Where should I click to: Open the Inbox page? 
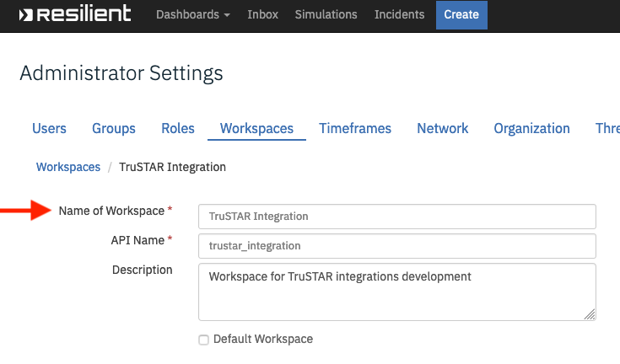[262, 14]
